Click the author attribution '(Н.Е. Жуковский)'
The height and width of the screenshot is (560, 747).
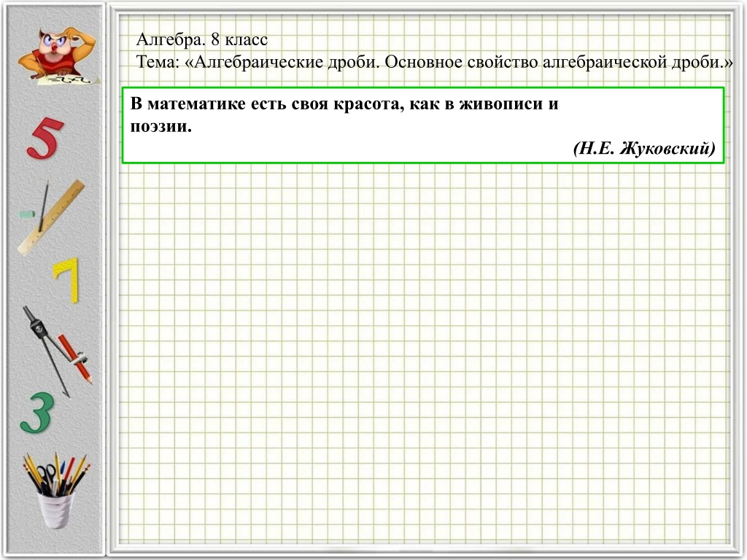coord(644,149)
